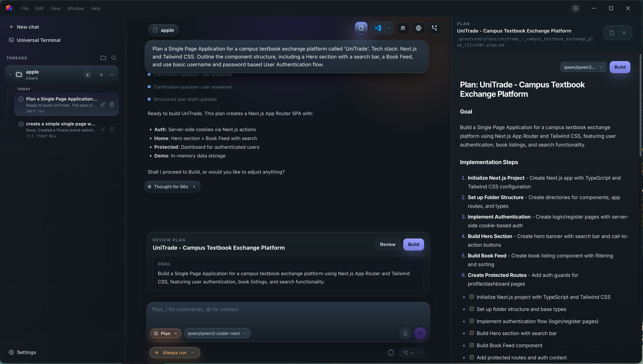Delete the 'Plan a Single Page Application' thread
This screenshot has height=364, width=643.
click(x=112, y=105)
